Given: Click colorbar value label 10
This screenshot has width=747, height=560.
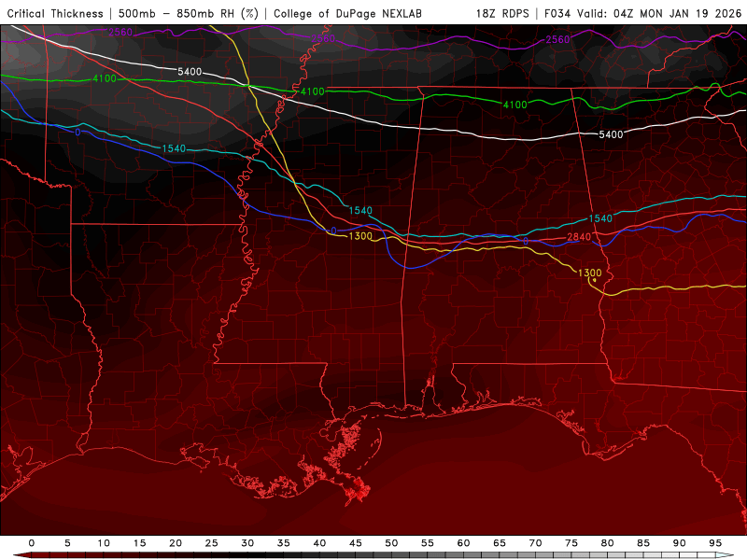Looking at the screenshot, I should (104, 543).
